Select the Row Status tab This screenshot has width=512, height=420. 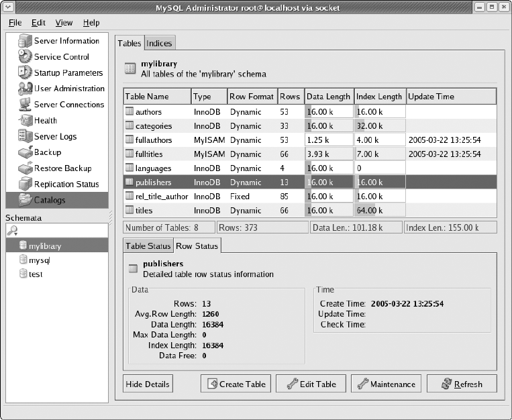coord(197,246)
